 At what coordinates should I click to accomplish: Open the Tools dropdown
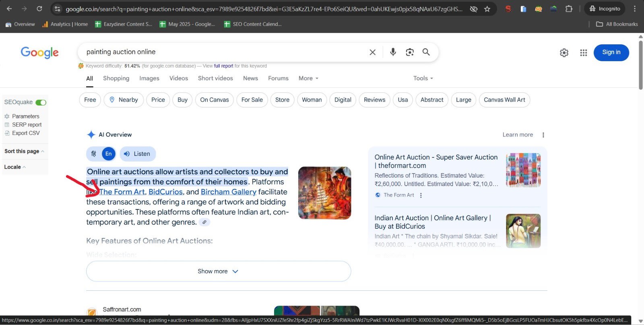tap(423, 78)
